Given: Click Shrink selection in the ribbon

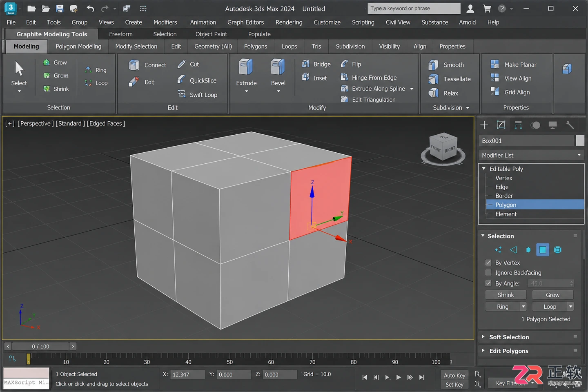Looking at the screenshot, I should coord(56,89).
